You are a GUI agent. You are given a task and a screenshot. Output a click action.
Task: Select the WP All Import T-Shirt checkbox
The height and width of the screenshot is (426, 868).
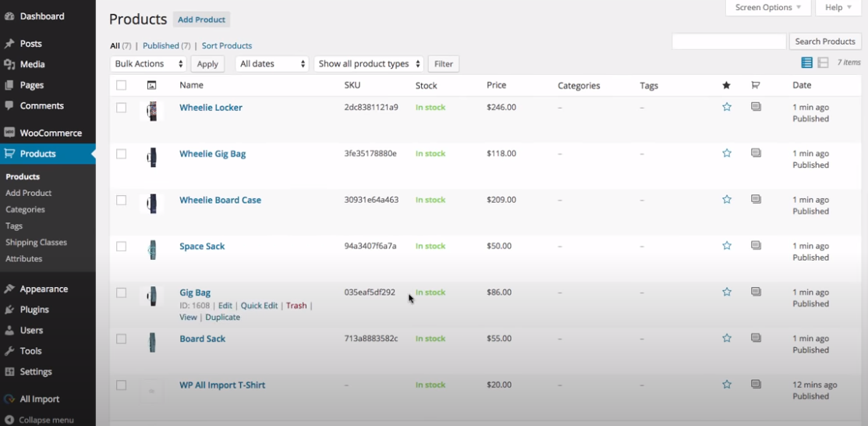coord(121,385)
